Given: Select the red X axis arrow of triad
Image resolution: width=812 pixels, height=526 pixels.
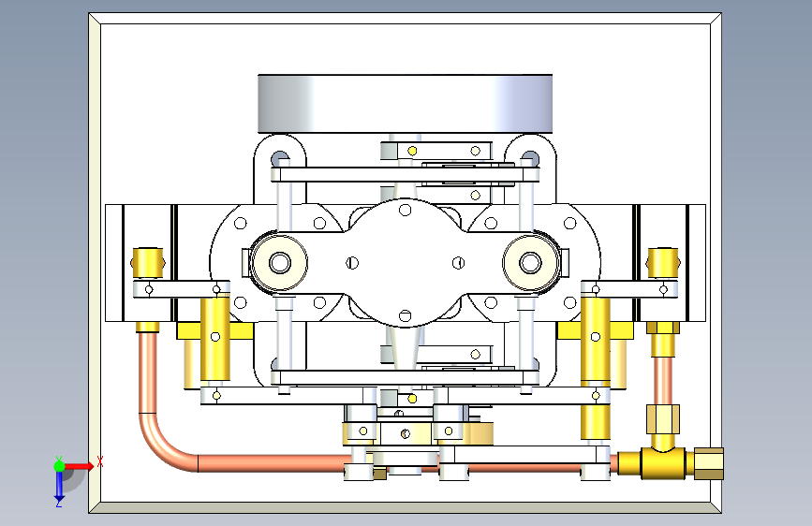Looking at the screenshot, I should pyautogui.click(x=79, y=466).
